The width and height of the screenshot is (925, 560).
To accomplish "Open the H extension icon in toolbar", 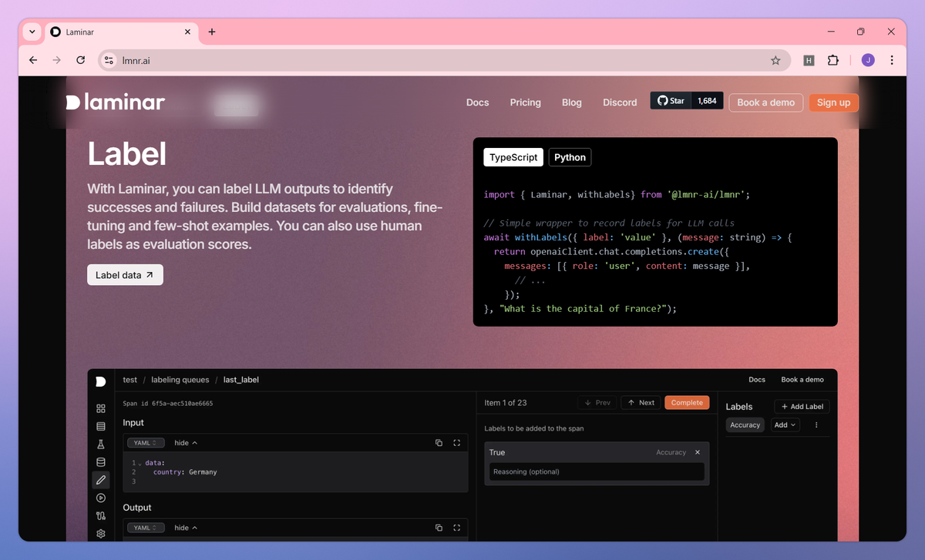I will [809, 60].
